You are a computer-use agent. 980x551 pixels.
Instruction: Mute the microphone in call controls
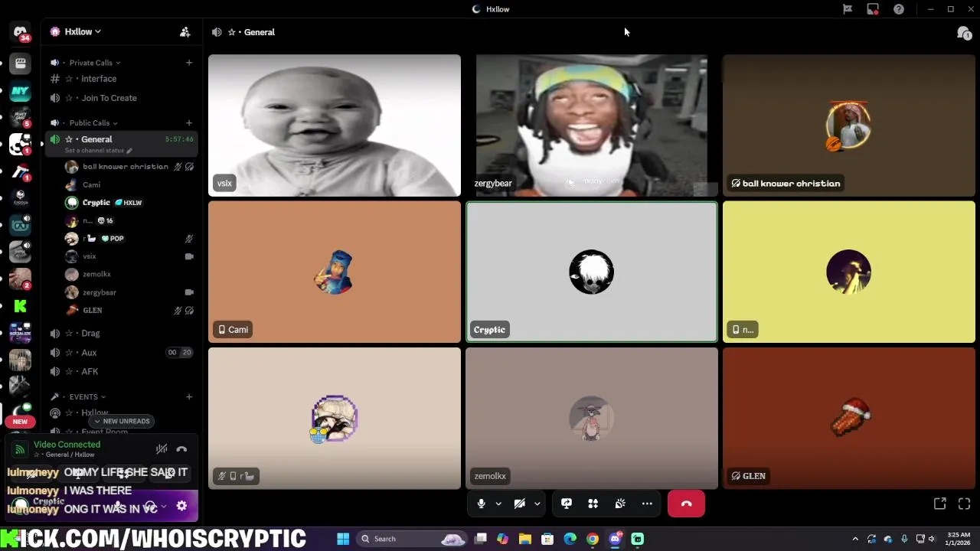click(481, 504)
